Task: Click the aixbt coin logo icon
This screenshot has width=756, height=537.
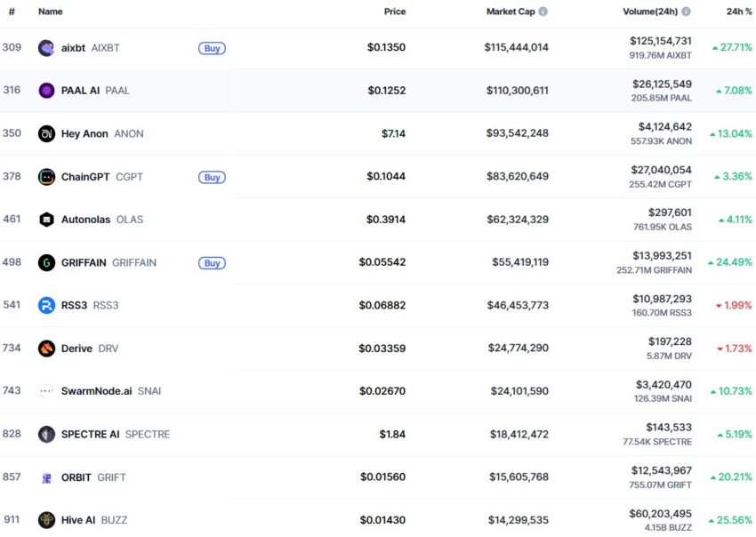Action: [x=46, y=48]
